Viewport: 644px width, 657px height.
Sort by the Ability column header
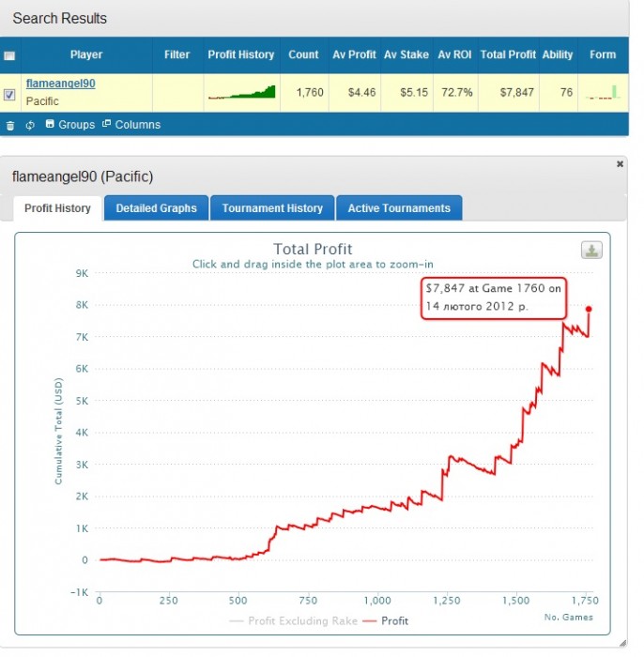558,54
